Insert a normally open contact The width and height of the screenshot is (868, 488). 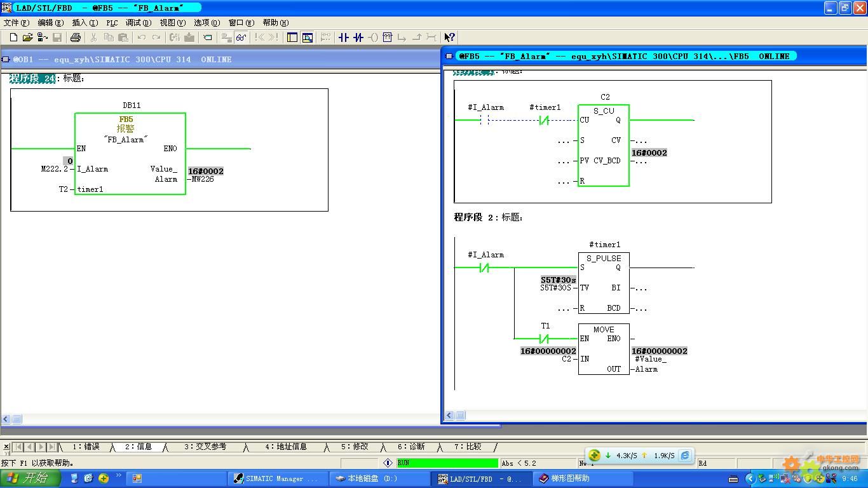click(344, 37)
